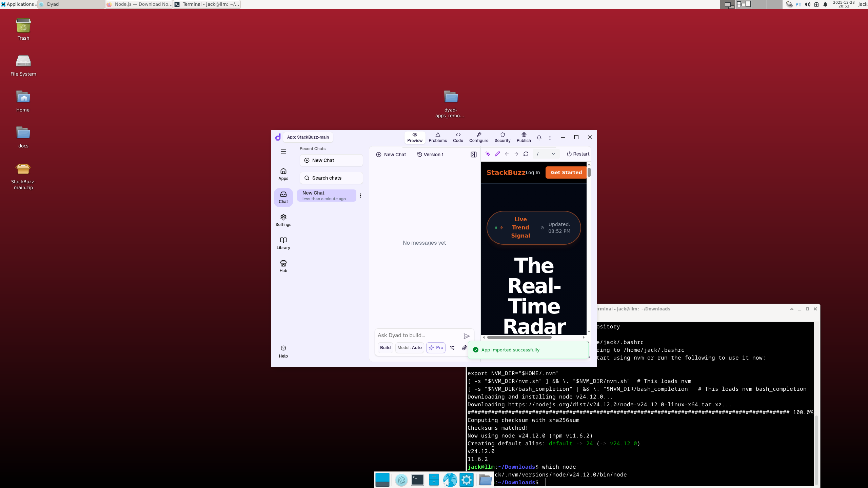Open Version 1 history dropdown
This screenshot has width=868, height=488.
pos(430,155)
